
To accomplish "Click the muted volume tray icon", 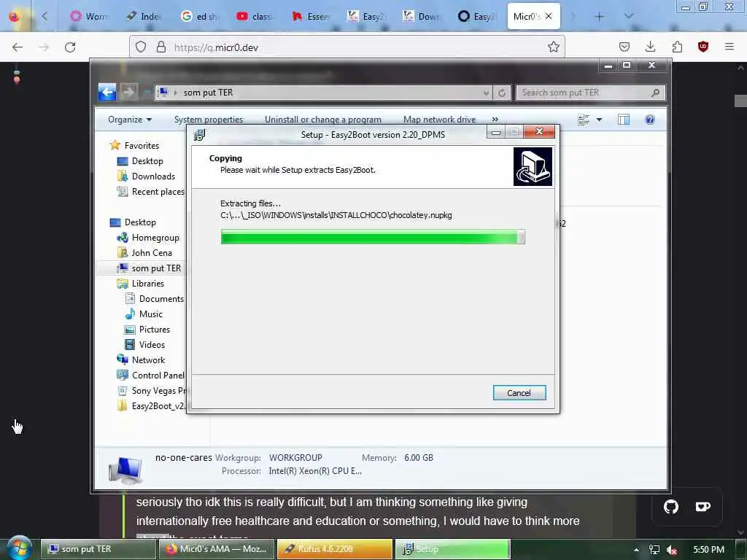I will [x=672, y=550].
